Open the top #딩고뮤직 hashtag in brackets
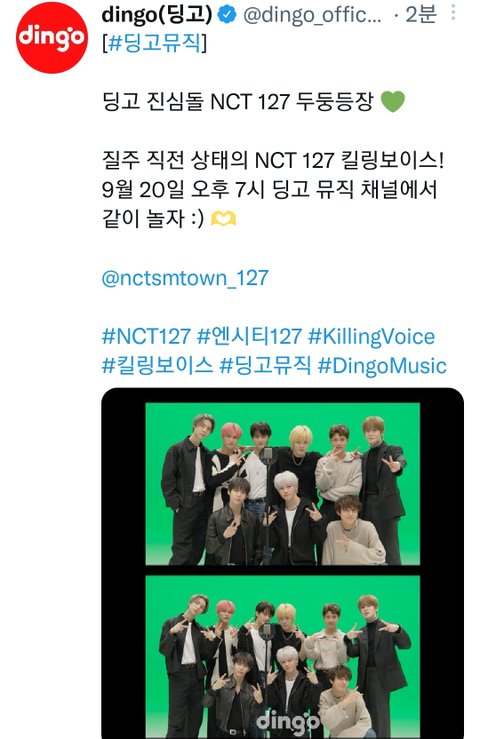The image size is (480, 739). (x=155, y=43)
